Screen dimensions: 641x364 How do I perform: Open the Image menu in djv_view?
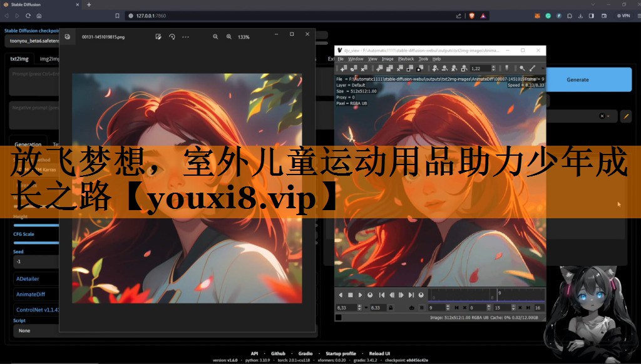[x=387, y=59]
